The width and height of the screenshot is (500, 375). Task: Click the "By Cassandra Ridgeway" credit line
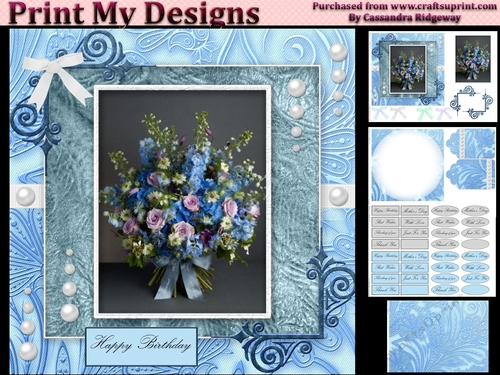click(405, 18)
